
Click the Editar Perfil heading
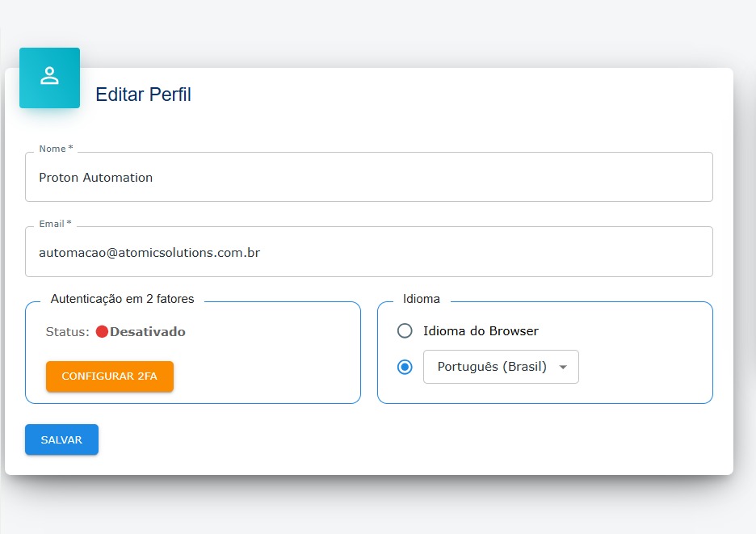pos(143,95)
